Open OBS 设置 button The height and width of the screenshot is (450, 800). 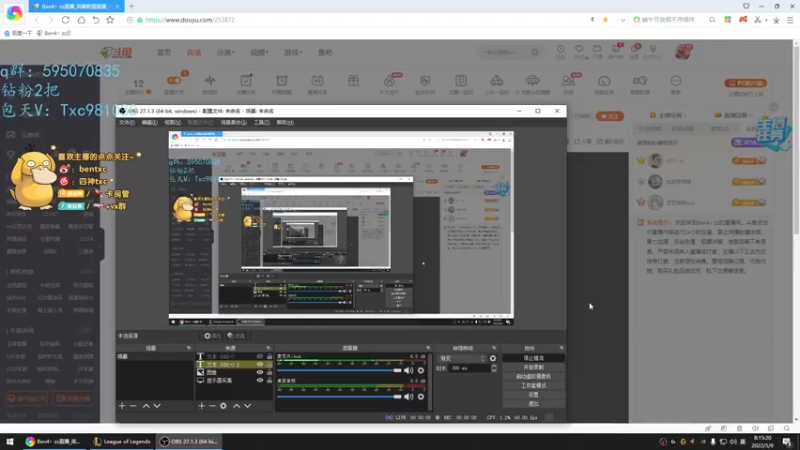(x=534, y=395)
